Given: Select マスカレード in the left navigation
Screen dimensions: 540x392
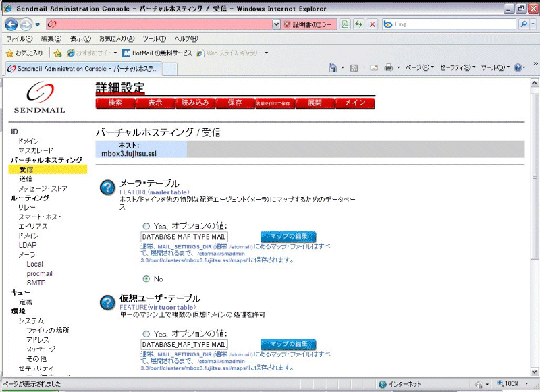Looking at the screenshot, I should tap(36, 150).
